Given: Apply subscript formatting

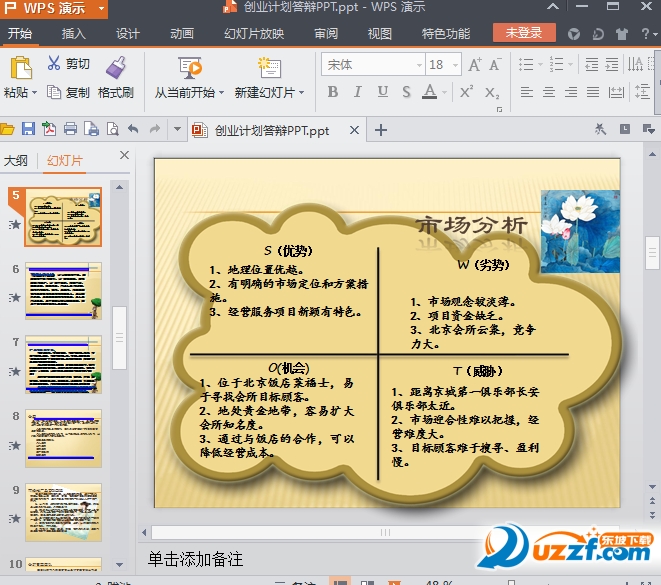Looking at the screenshot, I should (492, 92).
